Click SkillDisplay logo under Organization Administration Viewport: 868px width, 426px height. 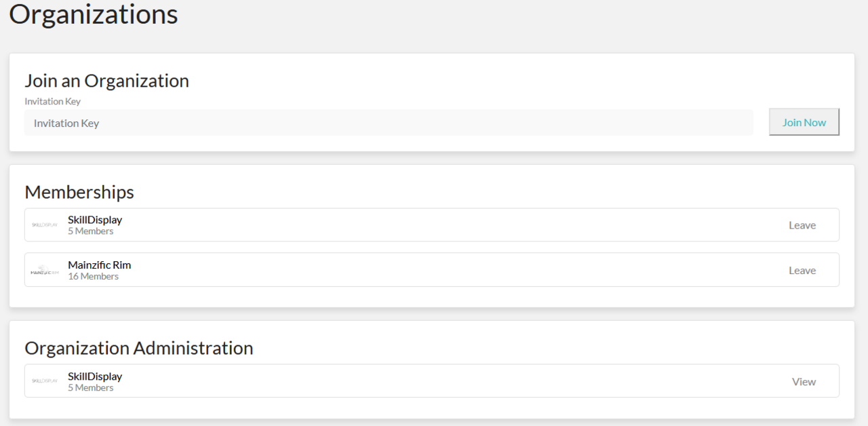pos(45,381)
